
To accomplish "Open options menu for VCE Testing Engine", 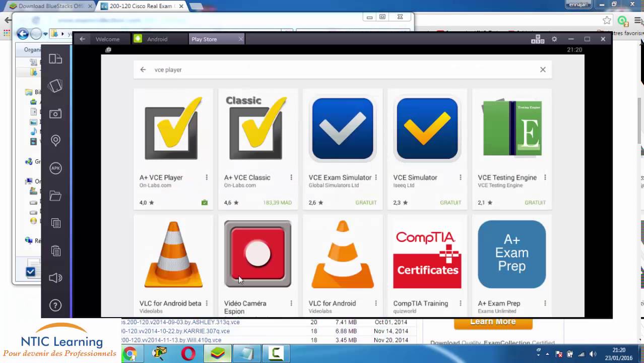I will pyautogui.click(x=545, y=177).
